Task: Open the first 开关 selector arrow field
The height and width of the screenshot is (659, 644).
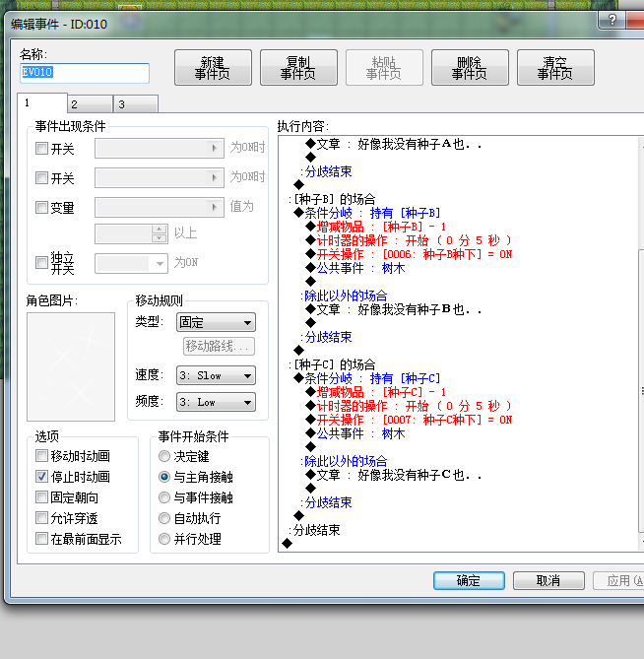Action: tap(160, 149)
